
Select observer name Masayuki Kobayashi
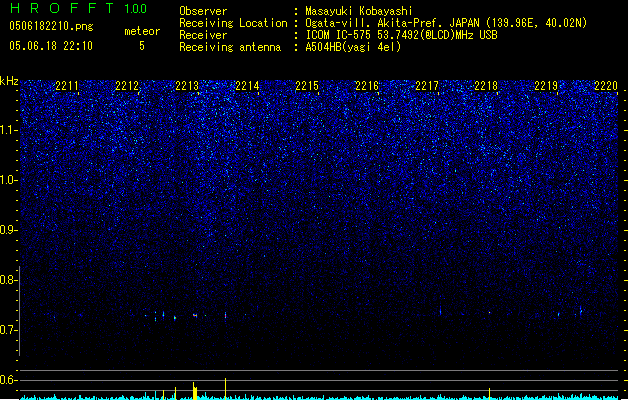pos(359,11)
